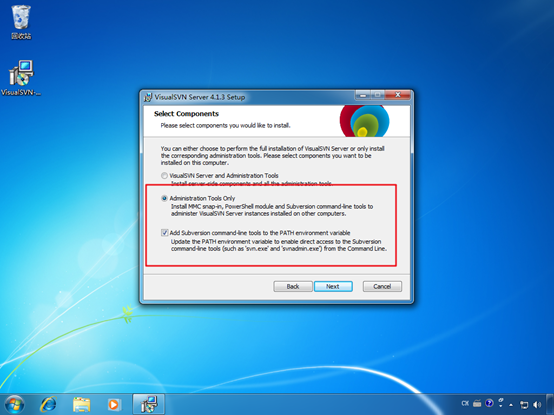554x415 pixels.
Task: Select Administration Tools Only radio button
Action: pos(164,198)
